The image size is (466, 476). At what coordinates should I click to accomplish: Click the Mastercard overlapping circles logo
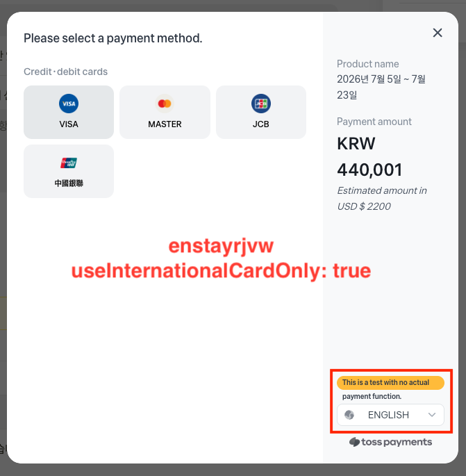coord(165,104)
